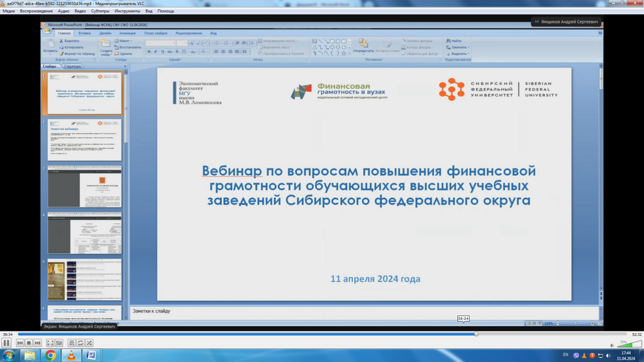Screen dimensions: 644x362
Task: Switch to the Дизайн ribbon tab
Action: pyautogui.click(x=105, y=33)
